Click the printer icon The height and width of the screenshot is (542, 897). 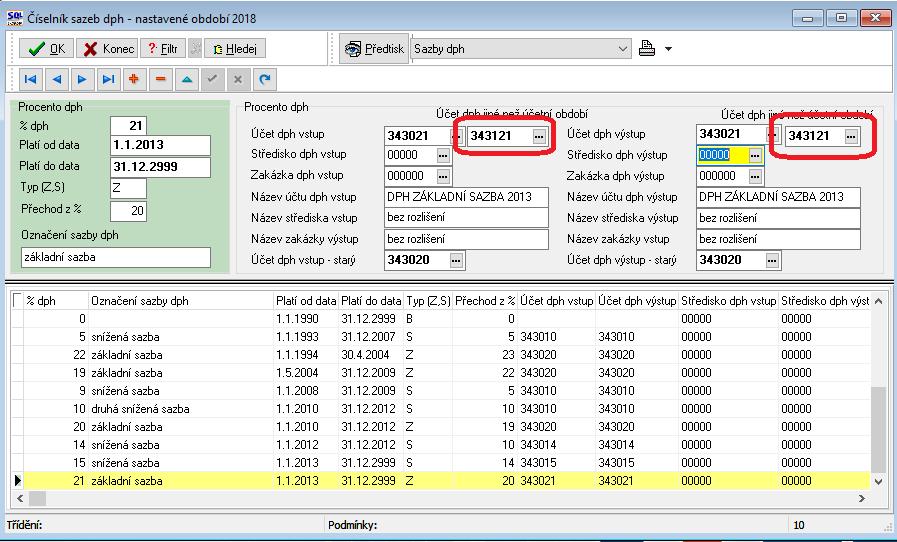point(647,49)
